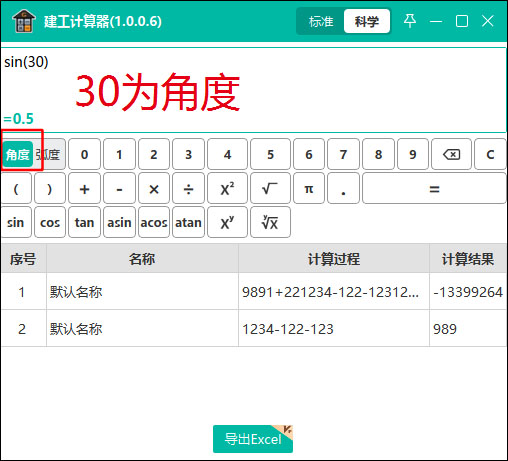This screenshot has width=508, height=461.
Task: Click the 导出Excel export button
Action: coord(253,439)
